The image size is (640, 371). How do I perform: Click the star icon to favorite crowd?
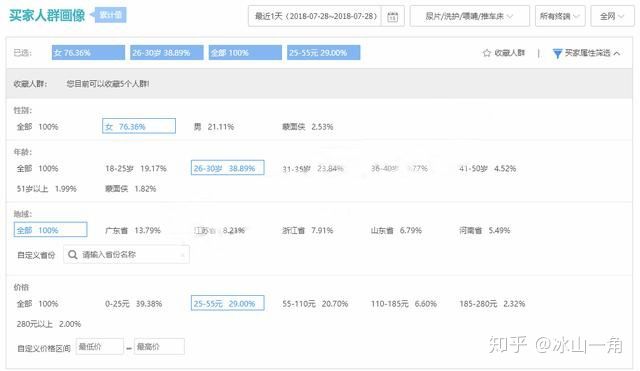(x=487, y=53)
